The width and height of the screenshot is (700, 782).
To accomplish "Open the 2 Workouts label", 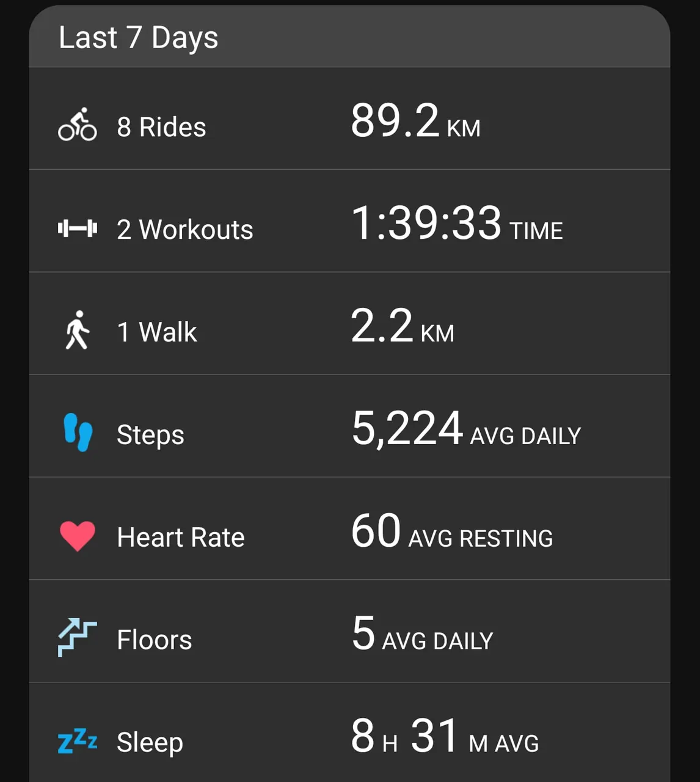I will click(x=184, y=230).
